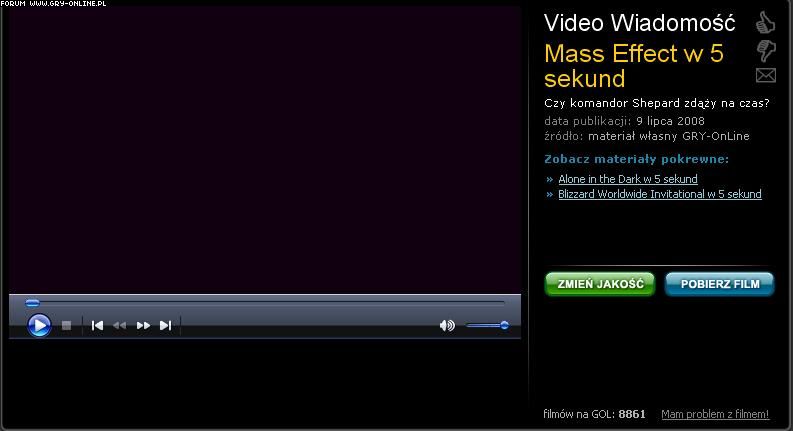Click inside the dark video display area

point(265,150)
